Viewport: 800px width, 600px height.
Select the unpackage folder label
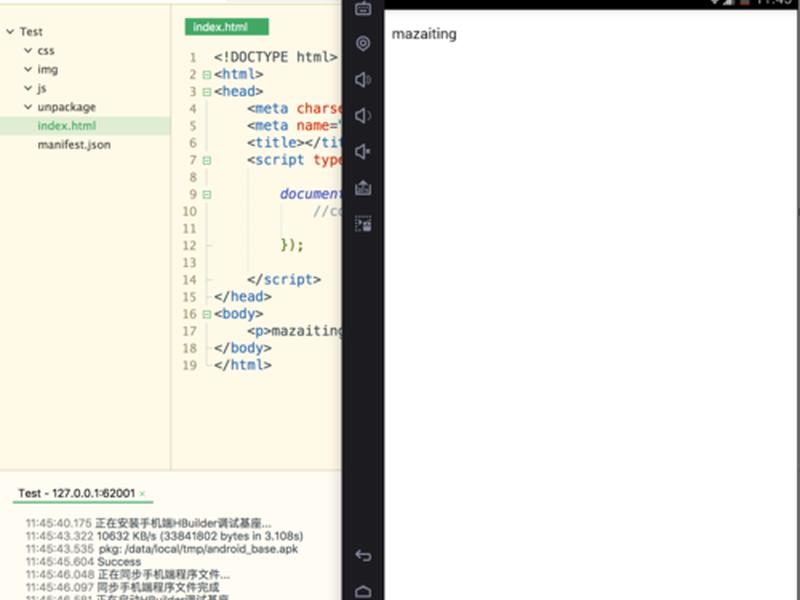[66, 107]
